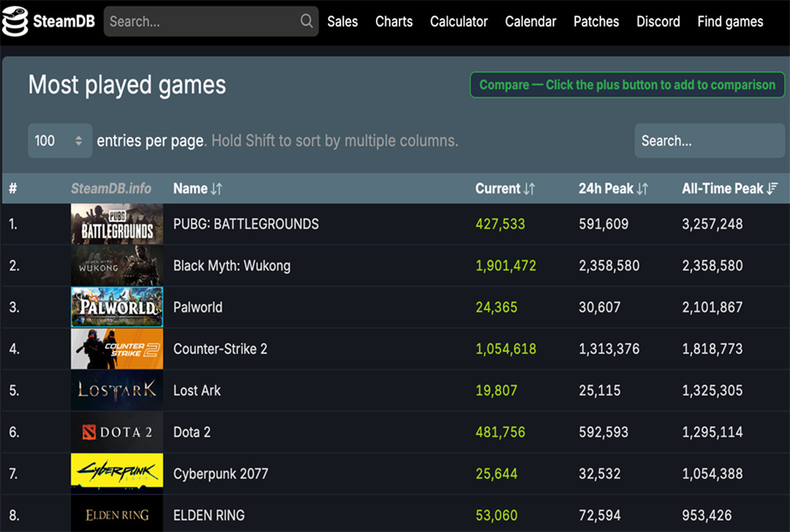Focus the table Search filter field
Viewport: 790px width, 532px height.
(x=709, y=140)
